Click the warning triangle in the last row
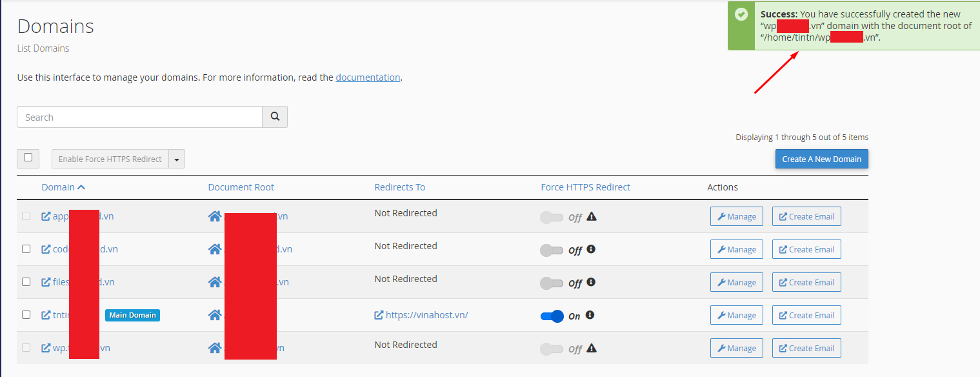The image size is (980, 377). point(592,348)
